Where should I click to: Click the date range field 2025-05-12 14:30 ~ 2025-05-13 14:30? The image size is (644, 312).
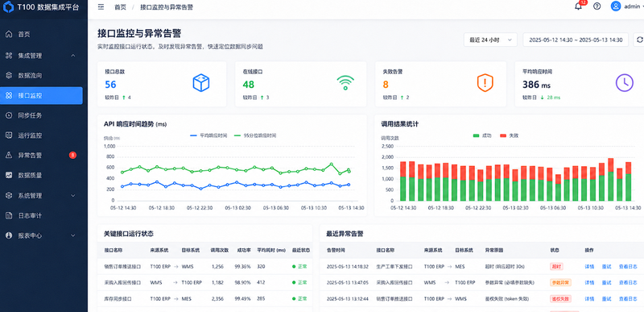coord(576,40)
